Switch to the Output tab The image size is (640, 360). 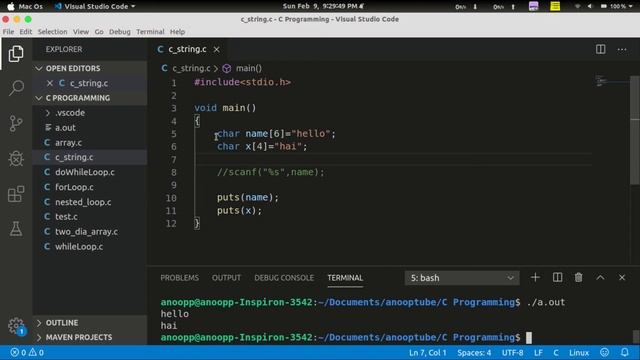tap(226, 278)
